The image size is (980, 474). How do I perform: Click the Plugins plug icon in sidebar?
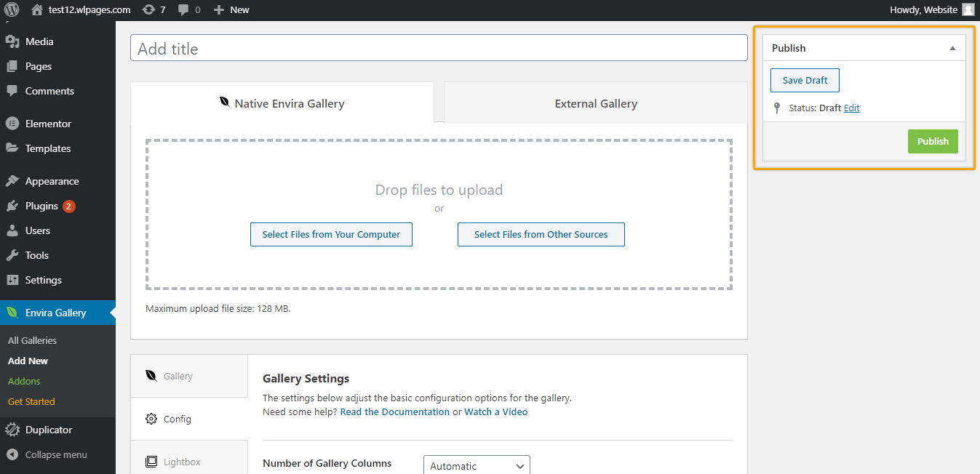click(x=12, y=206)
